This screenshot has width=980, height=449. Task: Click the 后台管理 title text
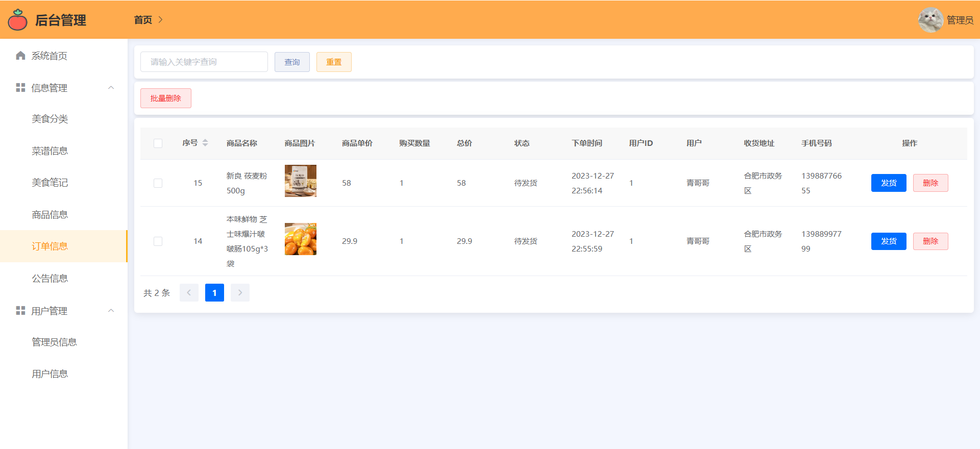61,20
